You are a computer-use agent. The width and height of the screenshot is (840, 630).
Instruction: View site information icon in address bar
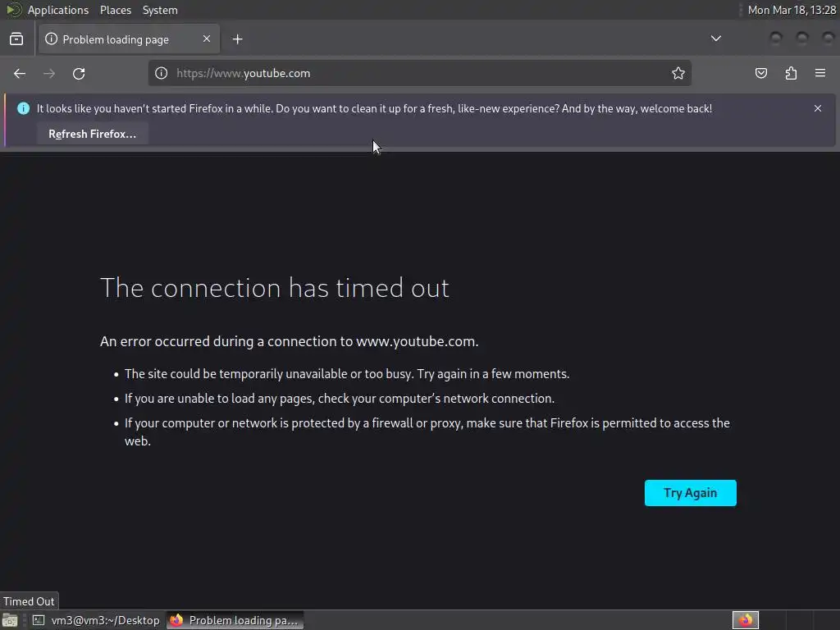162,73
